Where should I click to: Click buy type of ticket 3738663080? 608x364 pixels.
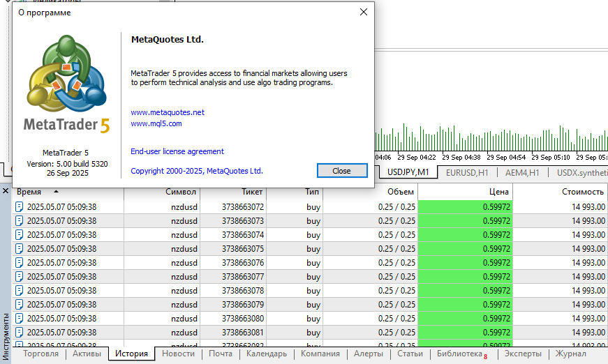[x=313, y=318]
